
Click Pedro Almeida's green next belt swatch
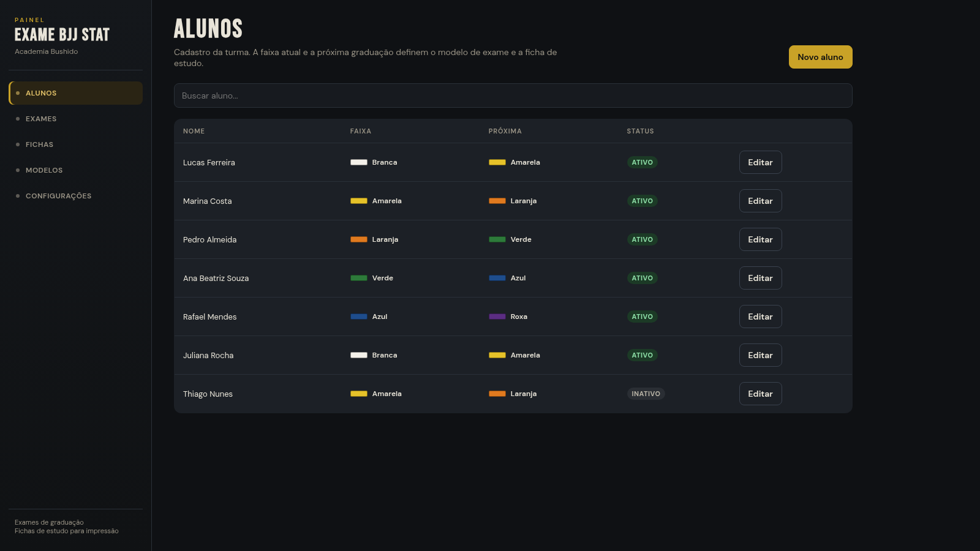click(497, 239)
